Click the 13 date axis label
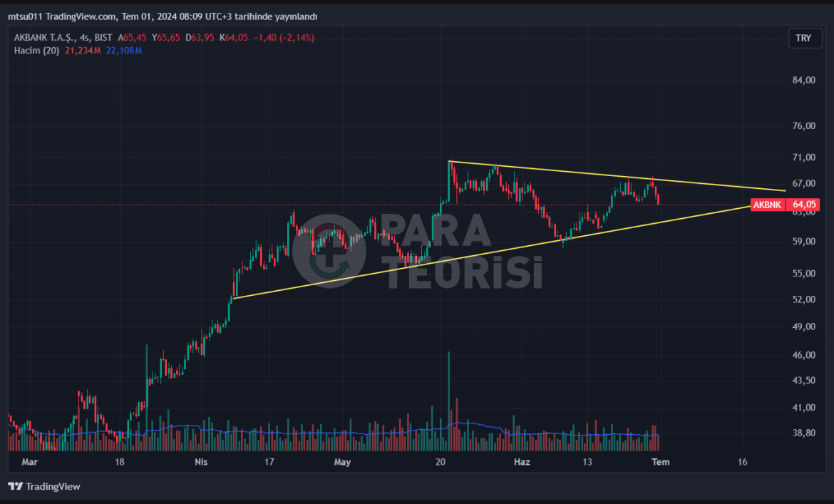Viewport: 834px width, 504px height. (x=587, y=462)
